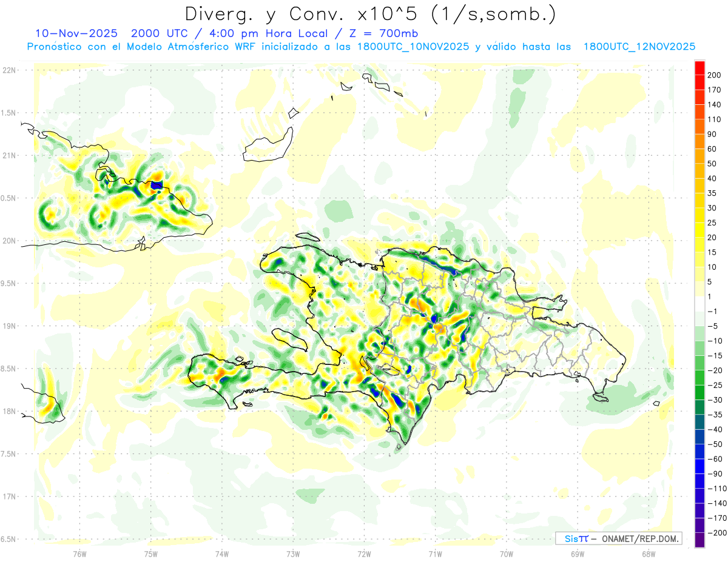Click the title "Diverg. y Conv. x10^5 (1/s,somb.)"
The height and width of the screenshot is (562, 728).
pyautogui.click(x=370, y=14)
